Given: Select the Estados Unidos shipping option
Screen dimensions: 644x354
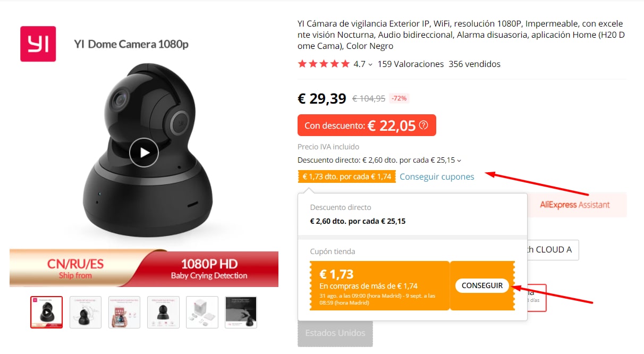Looking at the screenshot, I should 335,333.
